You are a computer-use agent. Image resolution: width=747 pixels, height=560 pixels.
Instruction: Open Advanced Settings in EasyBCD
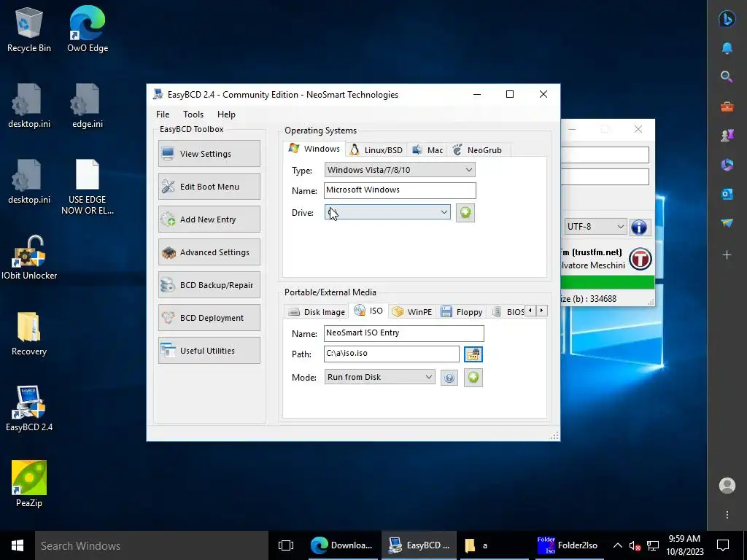click(209, 252)
